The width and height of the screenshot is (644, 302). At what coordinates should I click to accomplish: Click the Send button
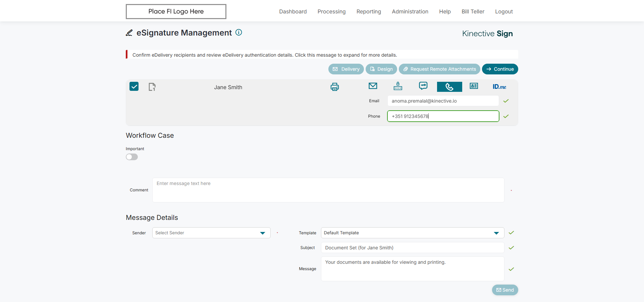pos(505,290)
